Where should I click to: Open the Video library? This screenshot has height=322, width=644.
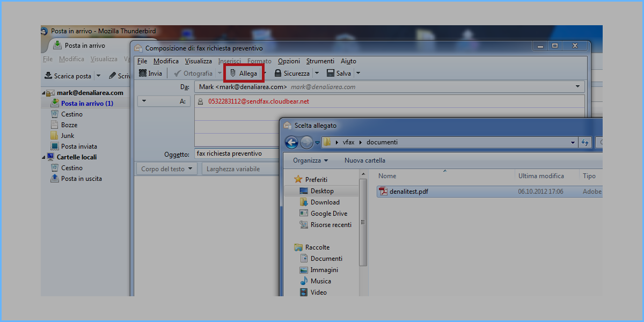[x=313, y=292]
